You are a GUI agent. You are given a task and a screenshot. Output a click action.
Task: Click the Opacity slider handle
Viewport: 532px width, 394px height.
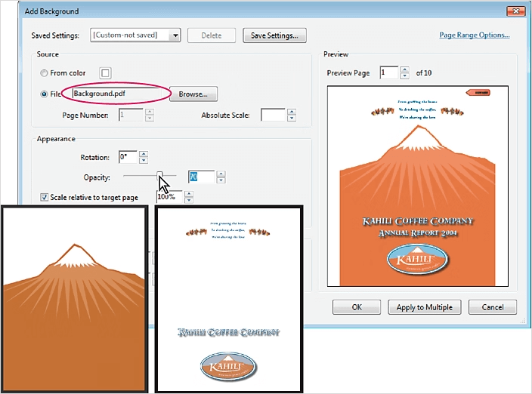tap(159, 176)
